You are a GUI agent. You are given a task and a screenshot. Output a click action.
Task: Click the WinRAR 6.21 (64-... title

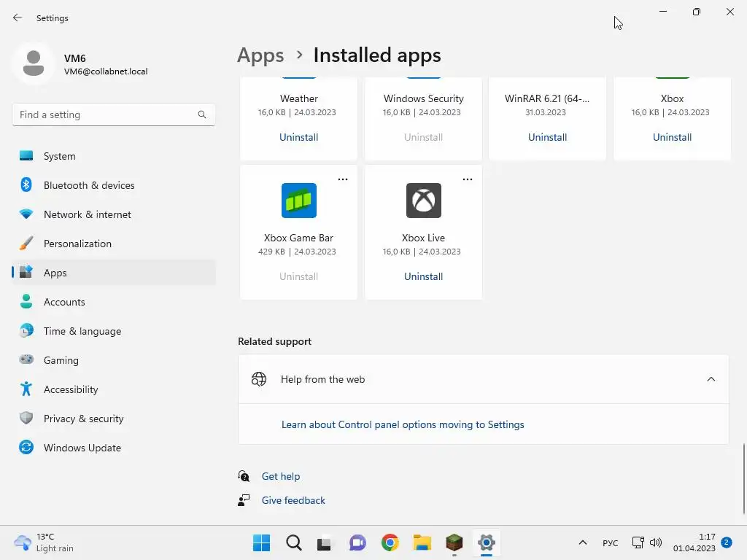click(x=547, y=98)
